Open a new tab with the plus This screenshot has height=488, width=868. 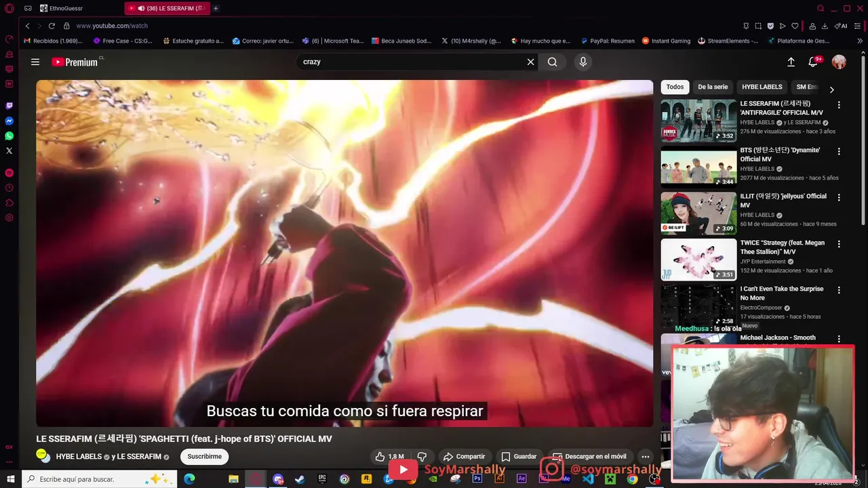pyautogui.click(x=216, y=8)
